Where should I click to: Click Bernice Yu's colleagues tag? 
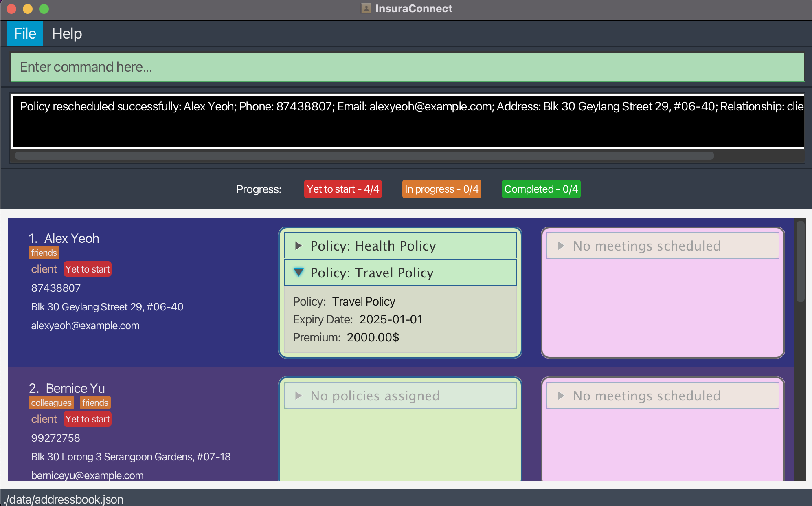click(51, 403)
